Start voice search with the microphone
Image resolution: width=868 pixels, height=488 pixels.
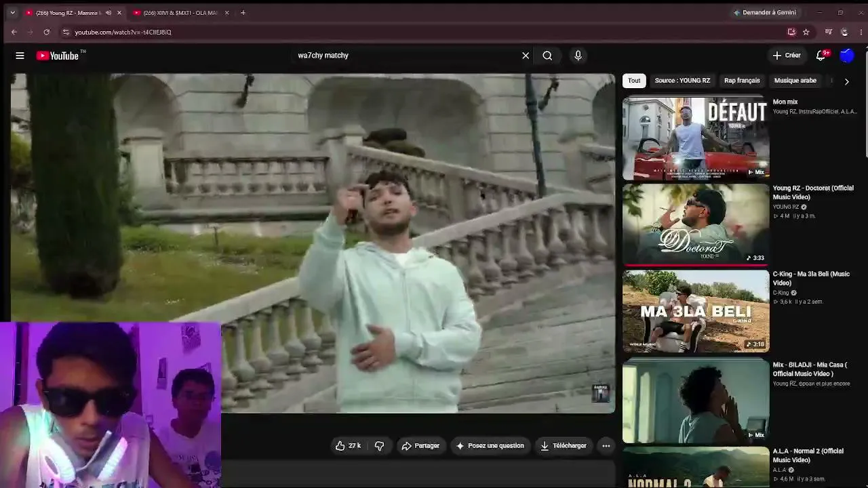(578, 56)
